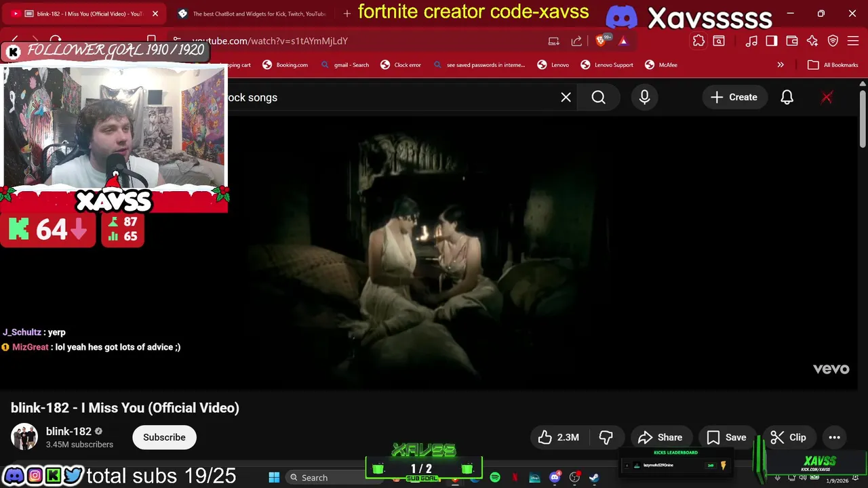Click the address bar showing youtube.com/watch
The height and width of the screenshot is (488, 868).
click(x=353, y=41)
